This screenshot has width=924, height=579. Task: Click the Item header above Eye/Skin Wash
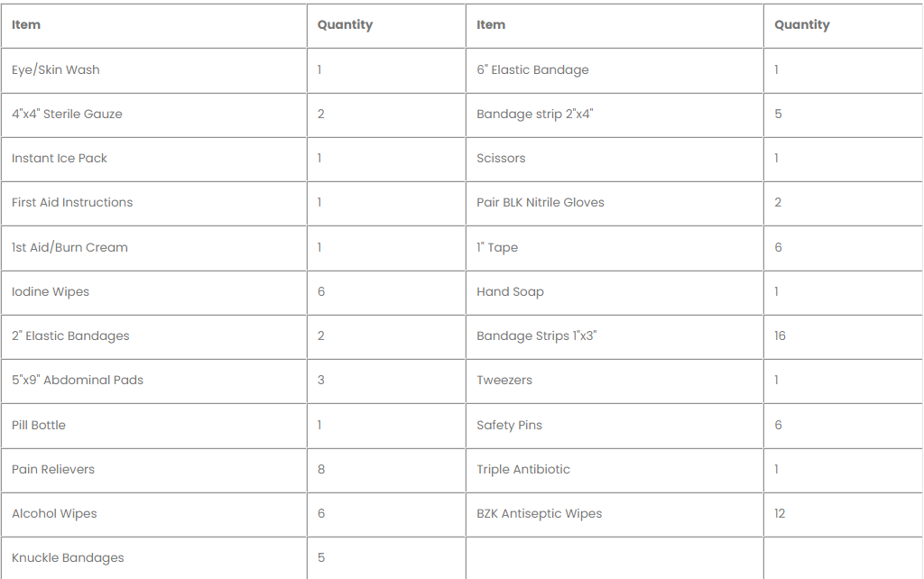pos(26,24)
